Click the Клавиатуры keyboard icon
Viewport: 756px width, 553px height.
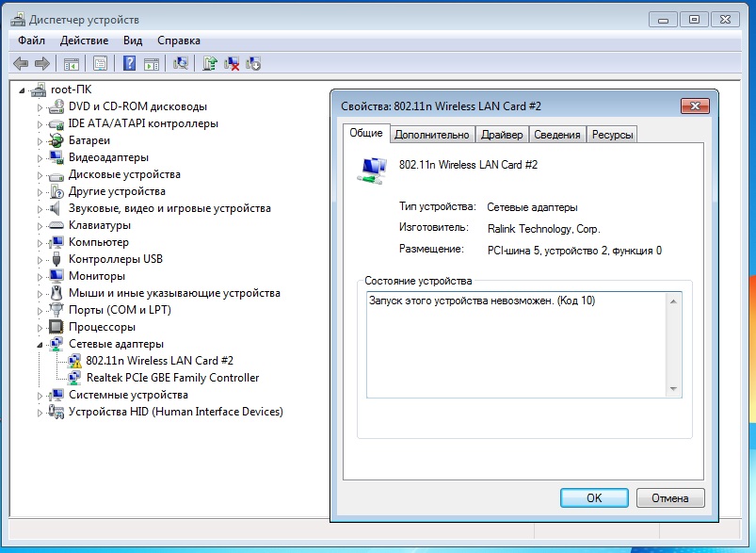point(56,225)
